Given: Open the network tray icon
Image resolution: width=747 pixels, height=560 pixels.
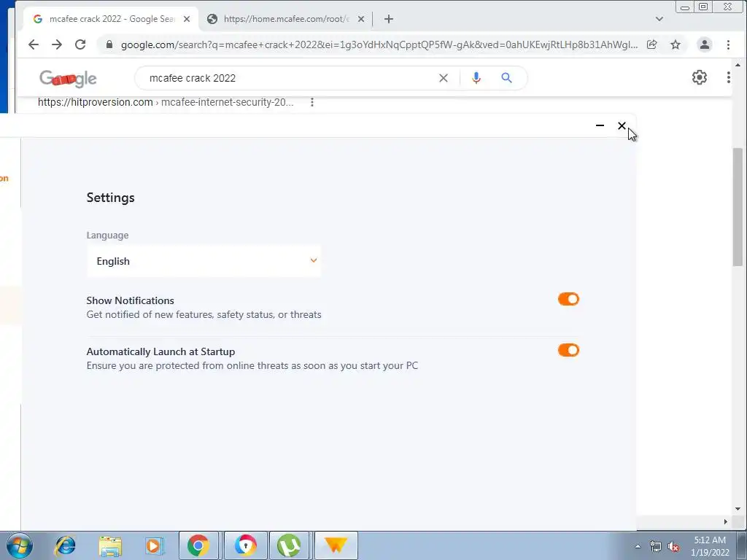Looking at the screenshot, I should pyautogui.click(x=656, y=546).
